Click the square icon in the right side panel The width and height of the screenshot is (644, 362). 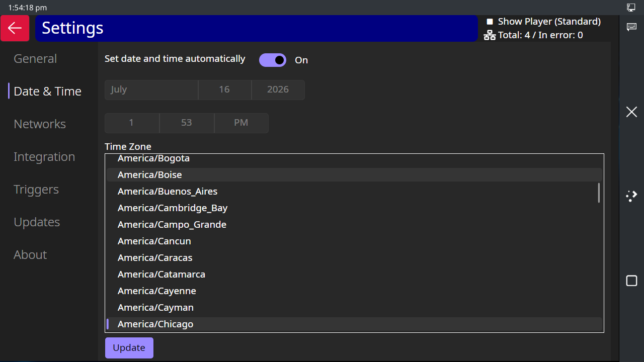click(631, 281)
